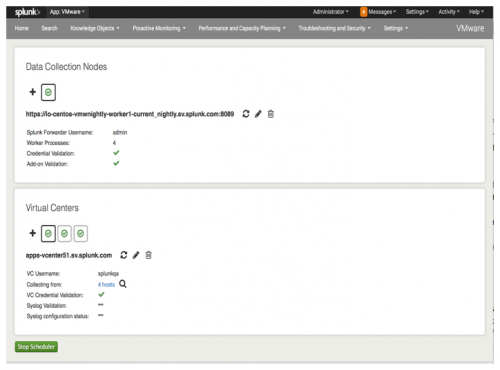
Task: Click the Data Collection Nodes heading
Action: (x=66, y=67)
